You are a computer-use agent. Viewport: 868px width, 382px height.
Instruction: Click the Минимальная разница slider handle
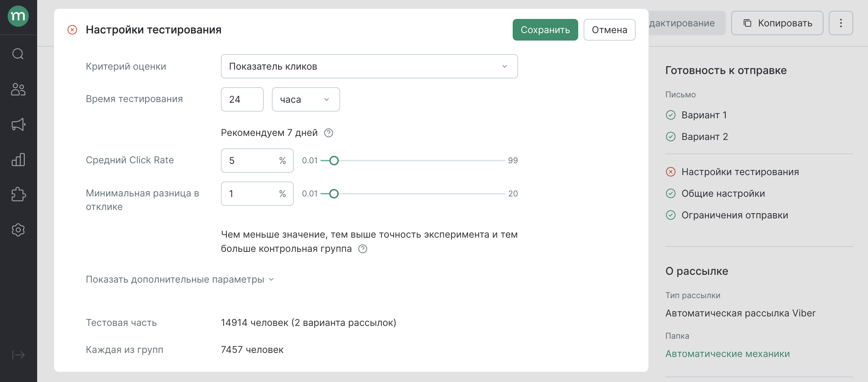(334, 194)
